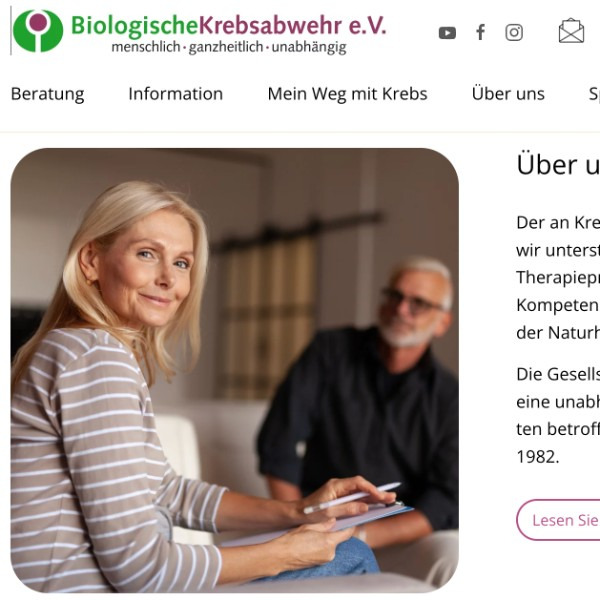Click the year 1982 text
Image resolution: width=600 pixels, height=600 pixels.
click(538, 457)
